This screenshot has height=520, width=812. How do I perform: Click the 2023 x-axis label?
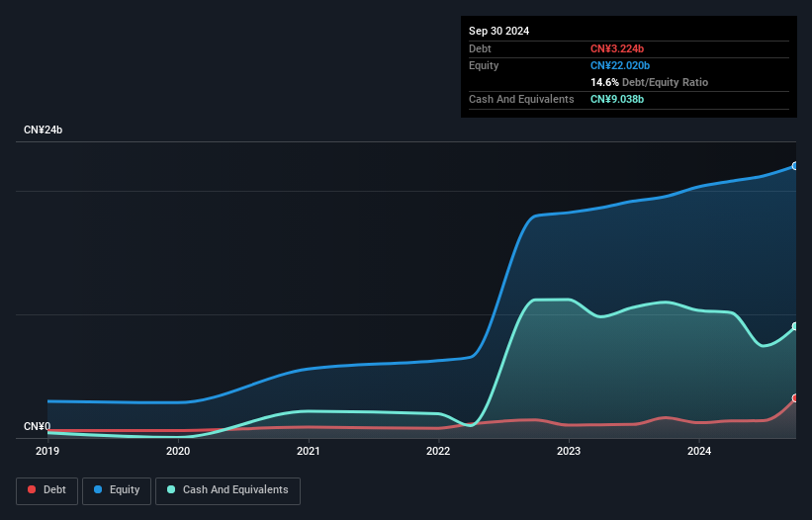(x=569, y=451)
